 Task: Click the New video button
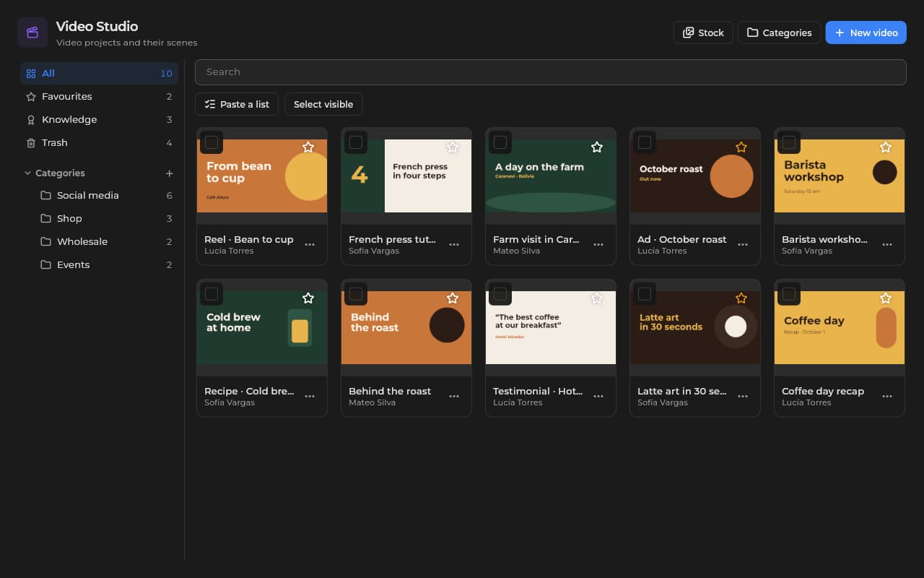pos(866,33)
